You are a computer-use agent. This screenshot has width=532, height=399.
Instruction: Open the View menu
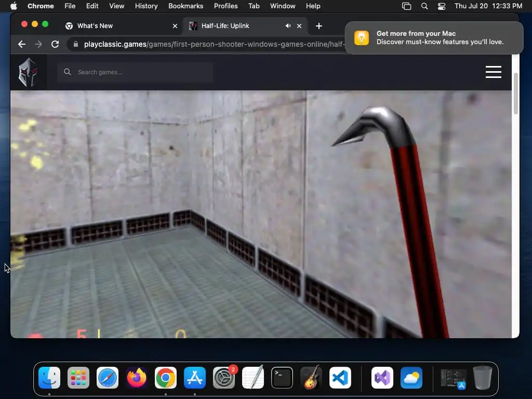(117, 6)
